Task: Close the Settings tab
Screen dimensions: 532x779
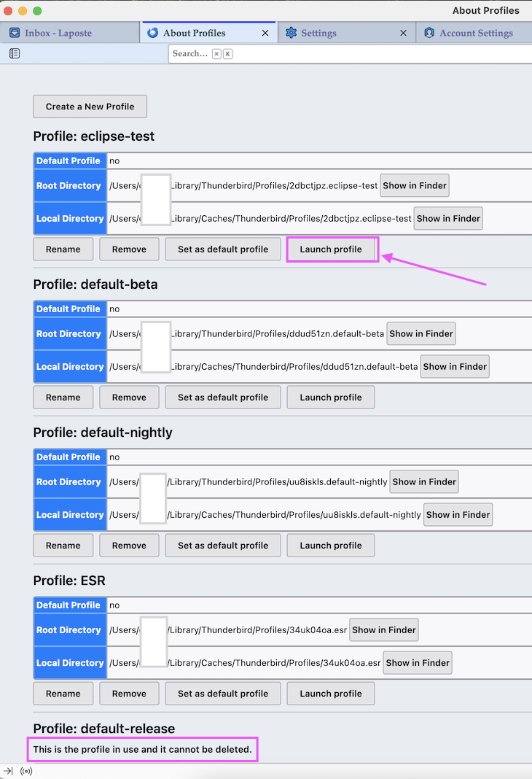Action: pyautogui.click(x=404, y=33)
